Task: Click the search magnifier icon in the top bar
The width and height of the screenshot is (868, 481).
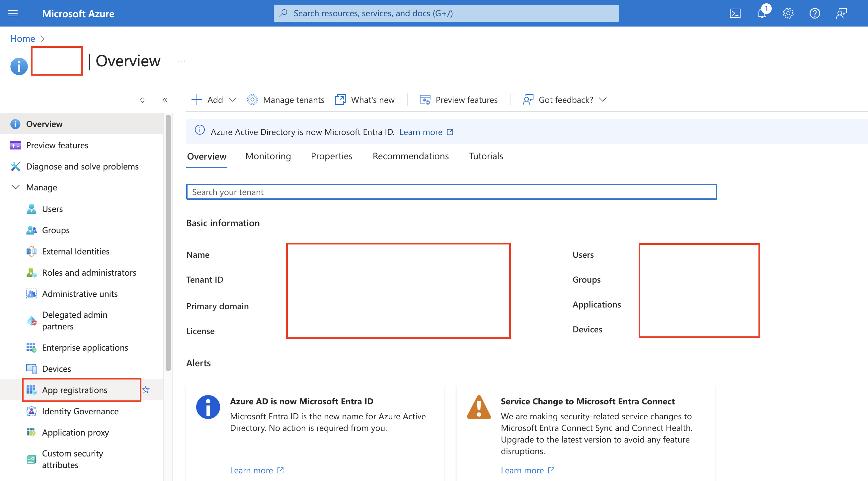Action: 284,13
